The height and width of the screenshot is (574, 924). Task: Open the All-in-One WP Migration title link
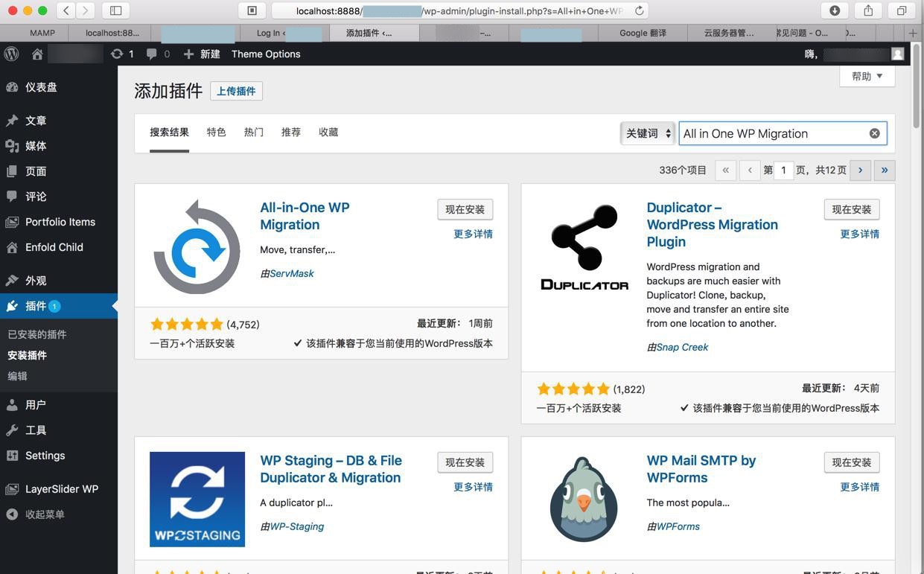305,216
